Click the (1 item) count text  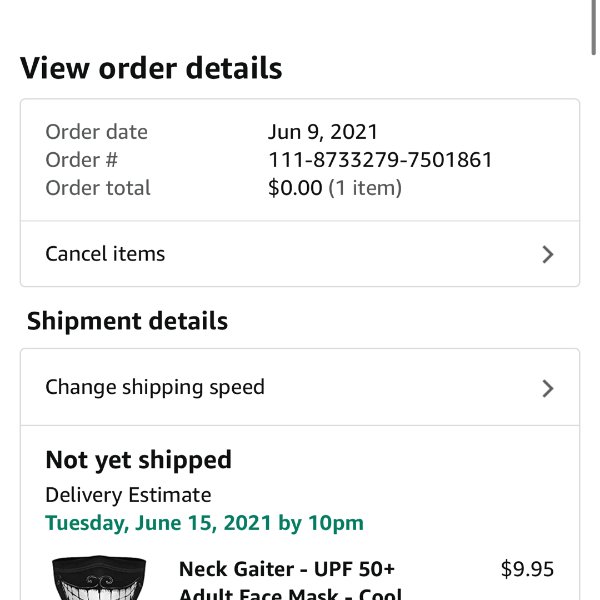[365, 188]
